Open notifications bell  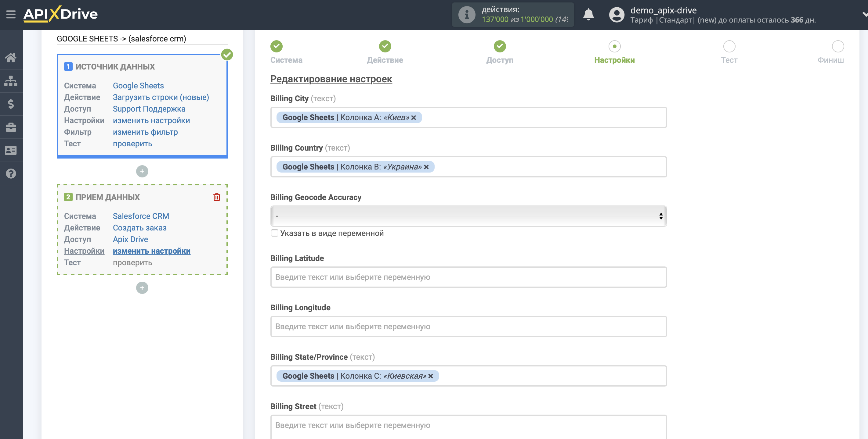[588, 14]
